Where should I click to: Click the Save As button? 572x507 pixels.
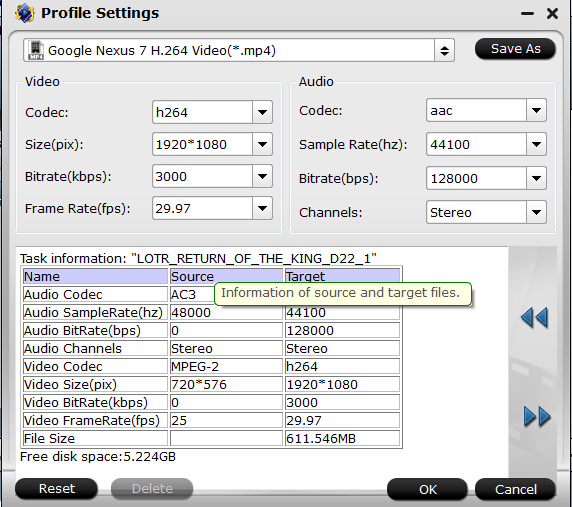(x=515, y=49)
